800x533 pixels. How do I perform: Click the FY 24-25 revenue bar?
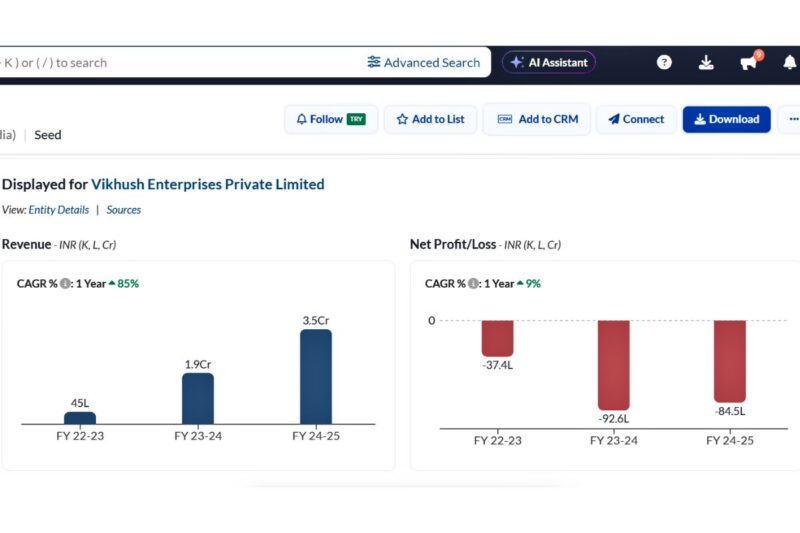pos(316,376)
